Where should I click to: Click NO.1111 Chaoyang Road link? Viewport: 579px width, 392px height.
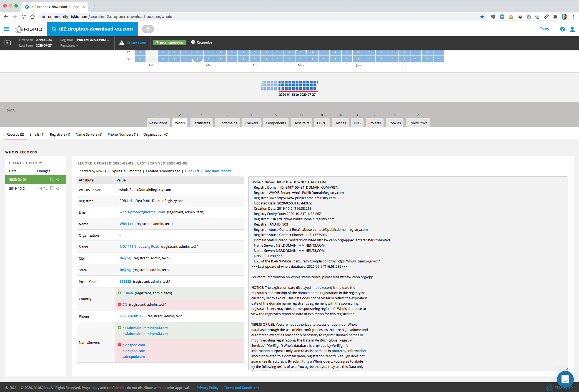point(139,247)
